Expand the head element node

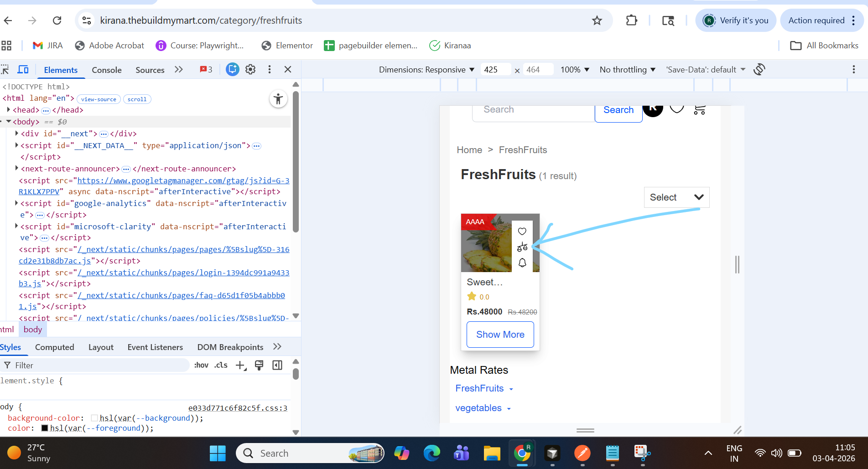coord(9,110)
